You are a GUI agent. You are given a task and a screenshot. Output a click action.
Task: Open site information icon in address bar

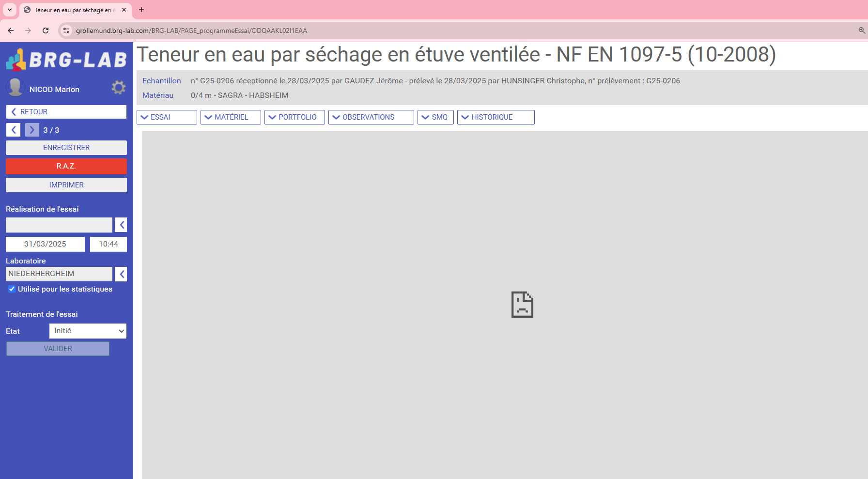(66, 31)
